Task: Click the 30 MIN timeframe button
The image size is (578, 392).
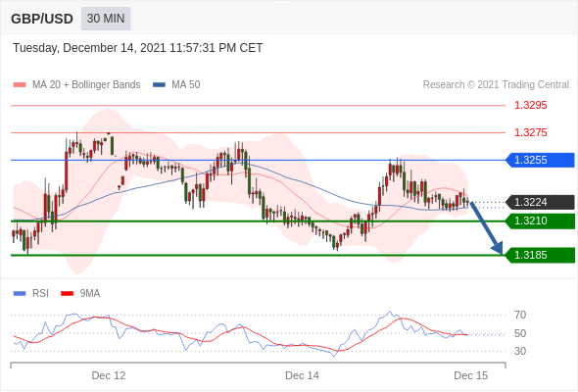Action: (106, 19)
